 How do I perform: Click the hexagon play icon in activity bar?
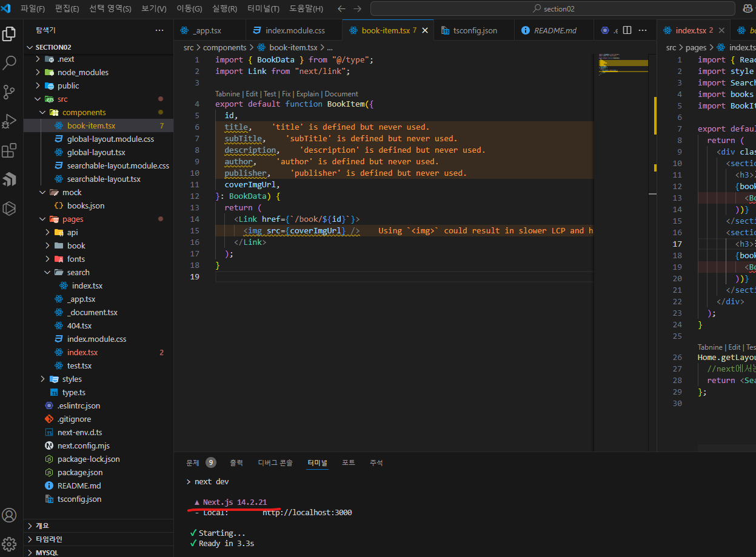click(x=9, y=208)
